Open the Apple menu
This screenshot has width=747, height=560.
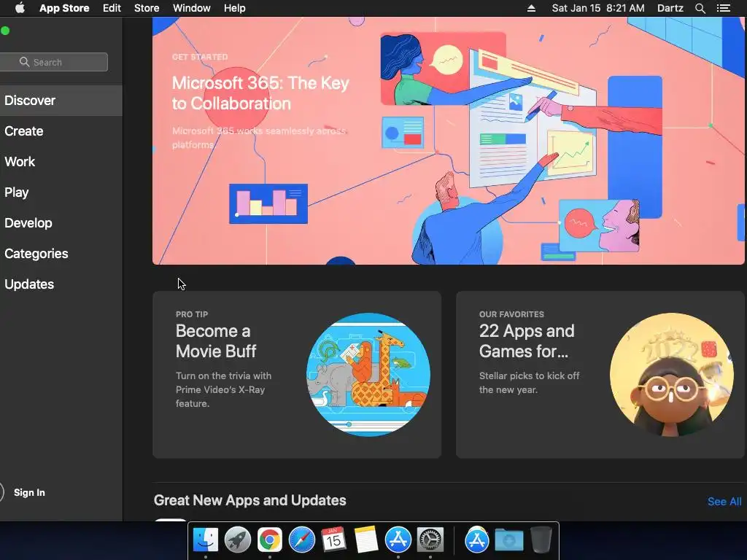(20, 8)
